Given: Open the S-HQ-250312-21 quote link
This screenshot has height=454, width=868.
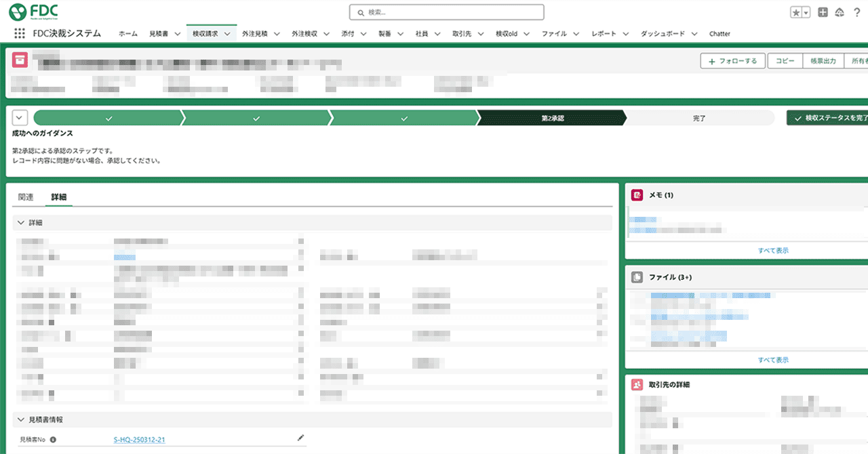Looking at the screenshot, I should [x=140, y=440].
